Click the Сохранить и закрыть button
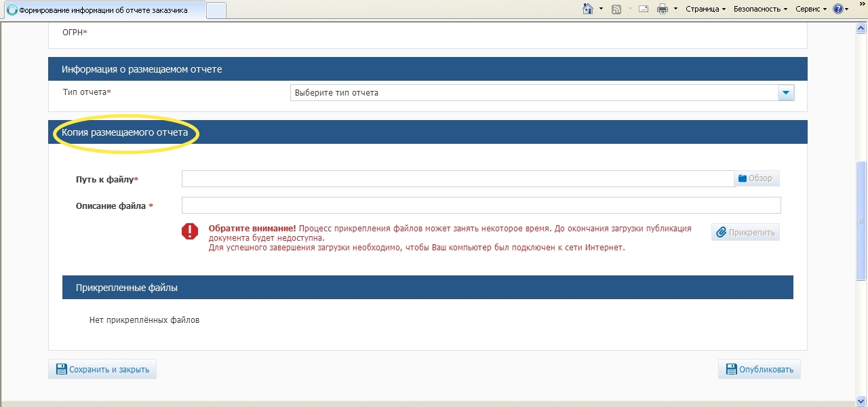Image resolution: width=868 pixels, height=407 pixels. [x=102, y=370]
